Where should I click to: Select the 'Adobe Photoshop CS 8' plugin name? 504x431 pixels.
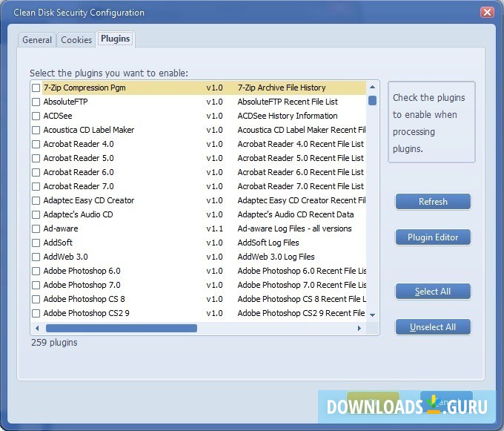(x=84, y=299)
